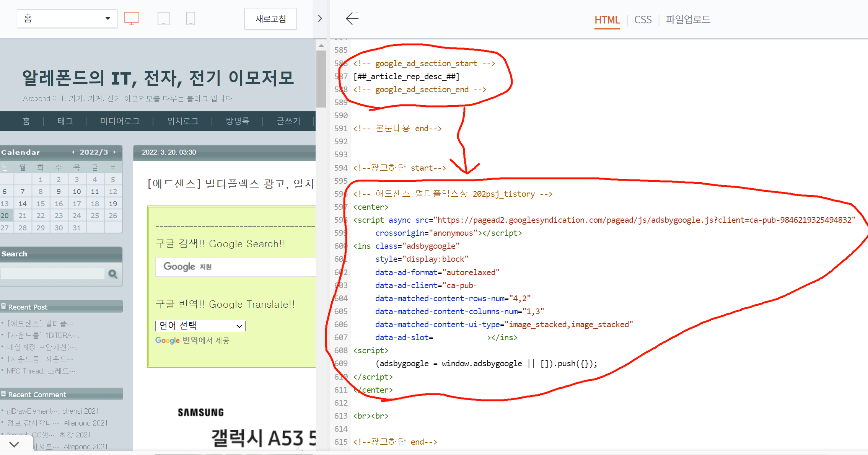868x455 pixels.
Task: Collapse the preview pane with the chevron
Action: [x=320, y=18]
